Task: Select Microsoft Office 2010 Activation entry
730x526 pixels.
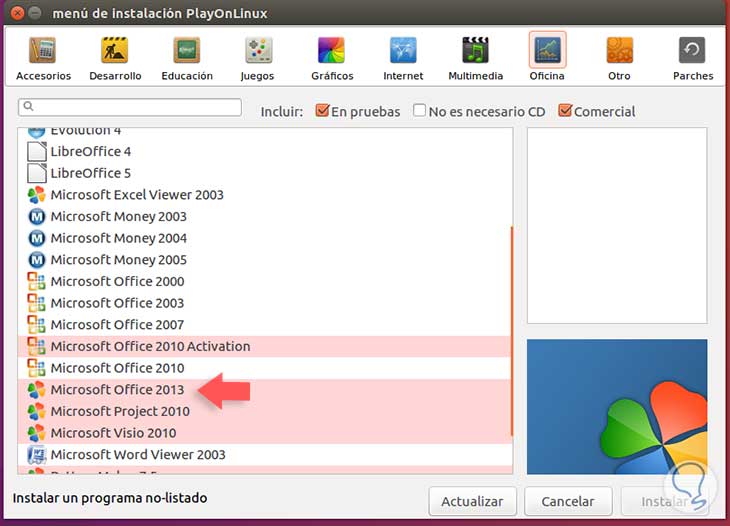Action: pyautogui.click(x=265, y=346)
